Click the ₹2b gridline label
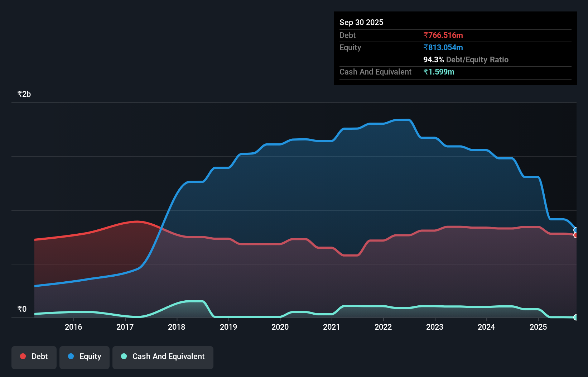Screen dimensions: 588x377 tap(24, 94)
